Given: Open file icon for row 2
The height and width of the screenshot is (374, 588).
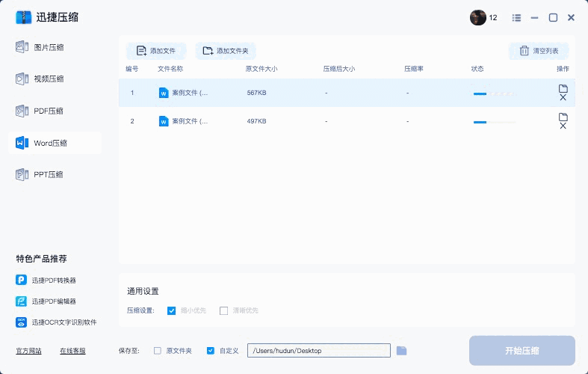Looking at the screenshot, I should (x=563, y=117).
